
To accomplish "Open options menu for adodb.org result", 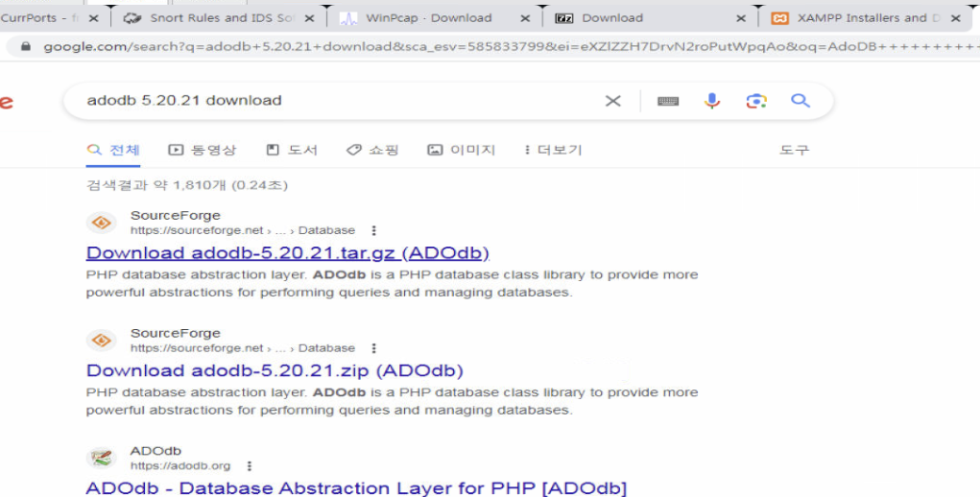I will 250,465.
